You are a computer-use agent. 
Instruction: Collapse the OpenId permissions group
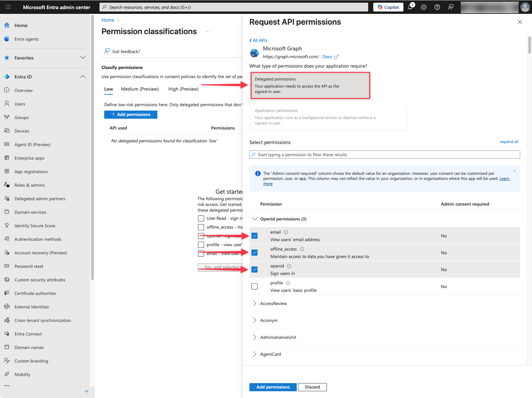(x=255, y=219)
